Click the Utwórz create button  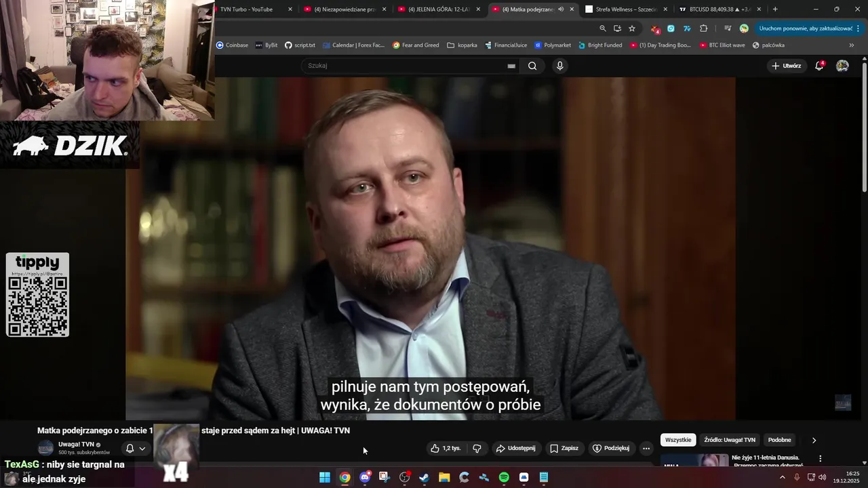coord(787,66)
